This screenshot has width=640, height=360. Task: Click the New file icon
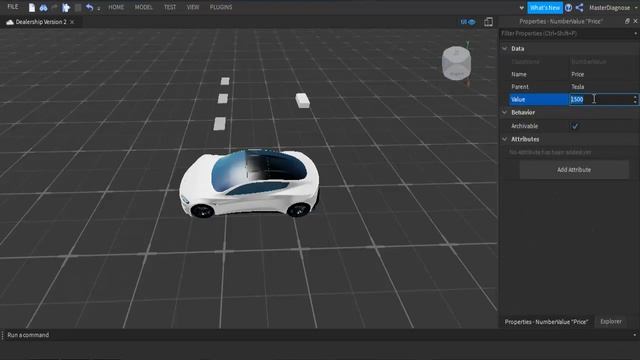(x=32, y=7)
